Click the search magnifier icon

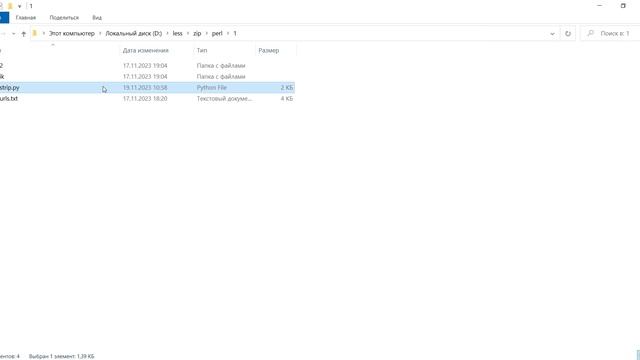[x=590, y=33]
